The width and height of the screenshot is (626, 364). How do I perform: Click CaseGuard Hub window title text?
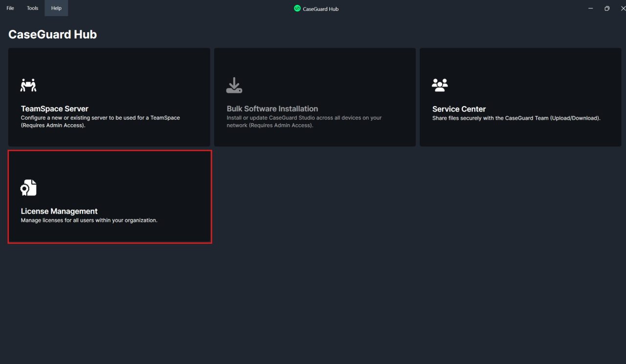coord(321,9)
